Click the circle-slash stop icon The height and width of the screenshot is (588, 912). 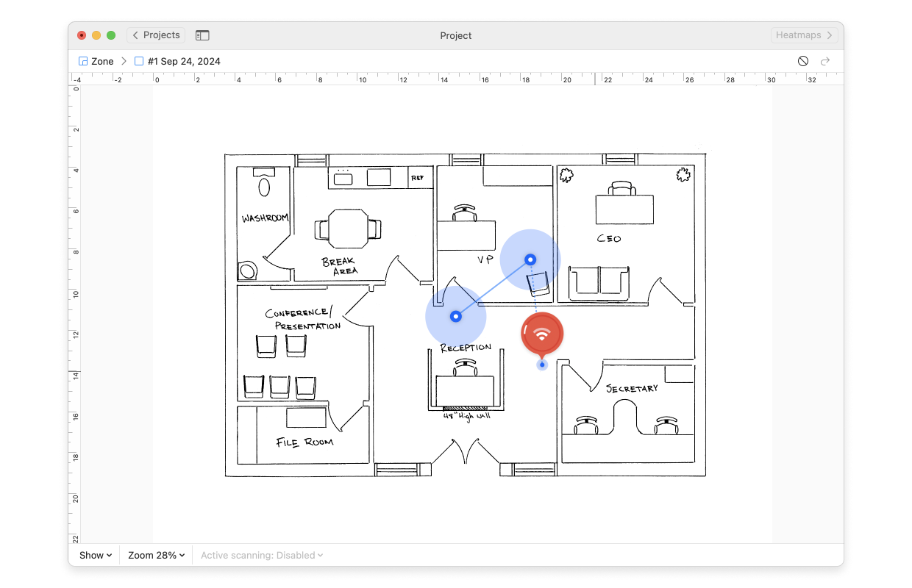pyautogui.click(x=803, y=62)
